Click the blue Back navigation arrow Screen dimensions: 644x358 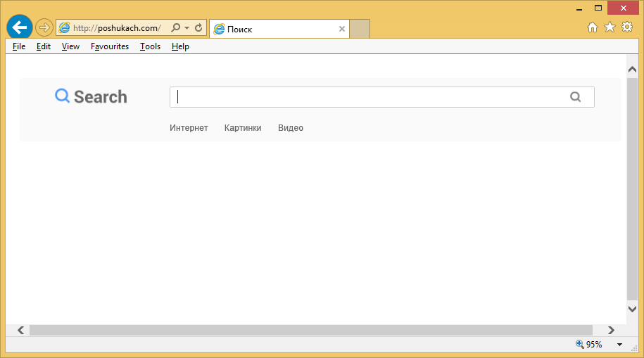(20, 27)
